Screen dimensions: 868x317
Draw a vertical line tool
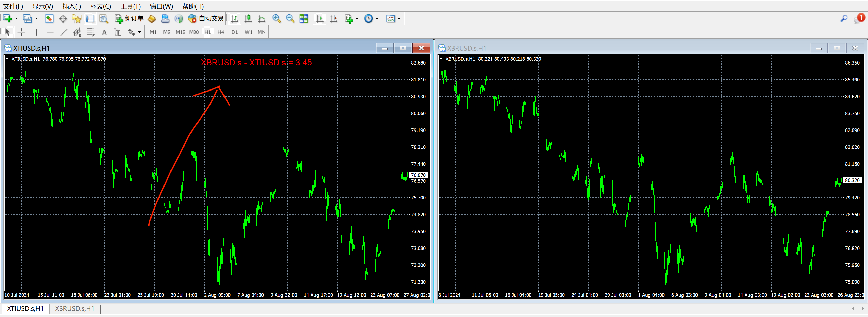36,32
